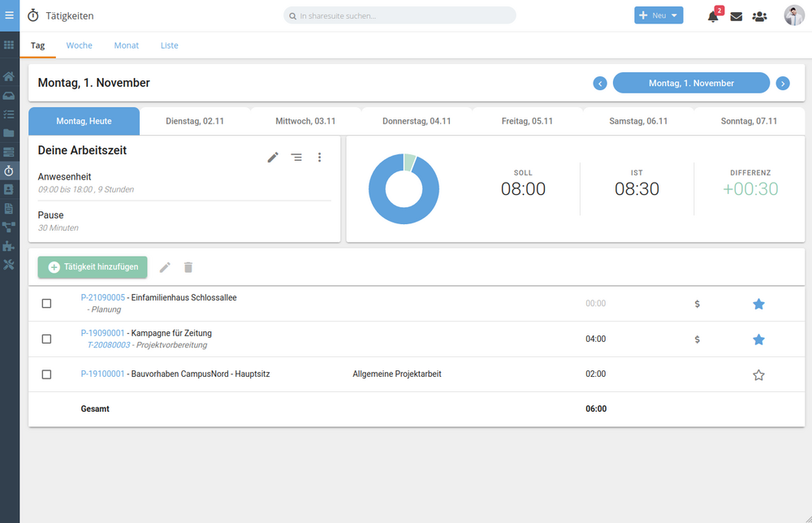The image size is (812, 523).
Task: Click the sharesuite search field
Action: point(400,15)
